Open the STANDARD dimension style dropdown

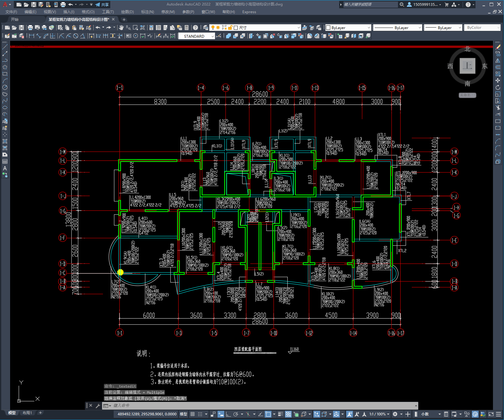[x=197, y=36]
